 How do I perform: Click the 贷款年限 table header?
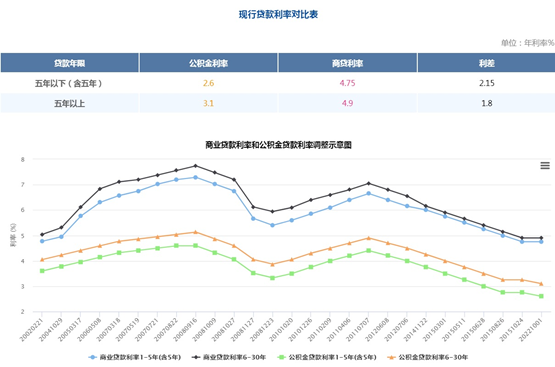[x=69, y=63]
